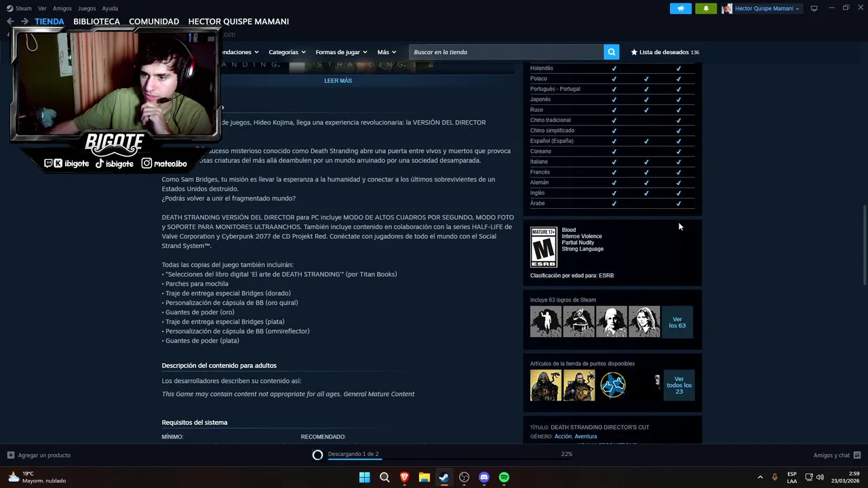Open Discord from the taskbar
This screenshot has height=488, width=868.
pyautogui.click(x=484, y=477)
